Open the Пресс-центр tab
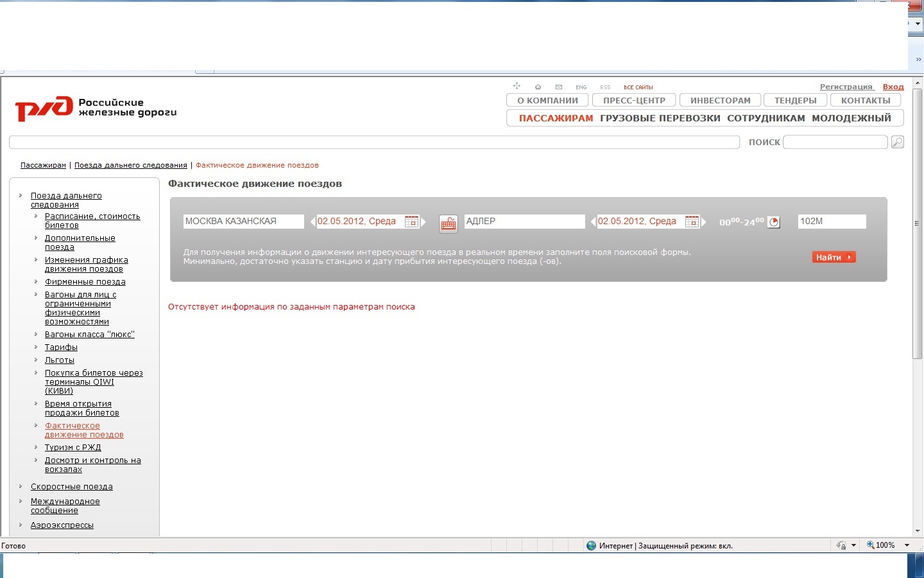This screenshot has height=578, width=924. coord(634,100)
